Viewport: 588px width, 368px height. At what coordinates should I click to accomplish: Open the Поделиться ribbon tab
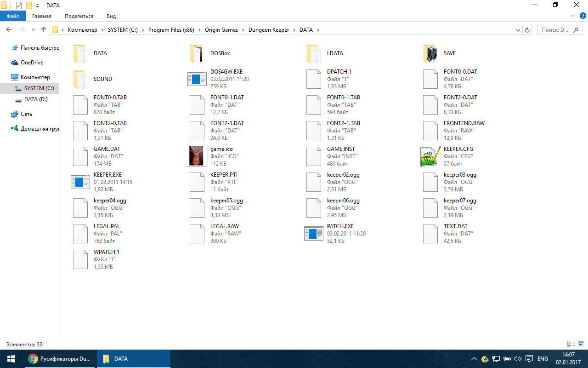point(79,16)
